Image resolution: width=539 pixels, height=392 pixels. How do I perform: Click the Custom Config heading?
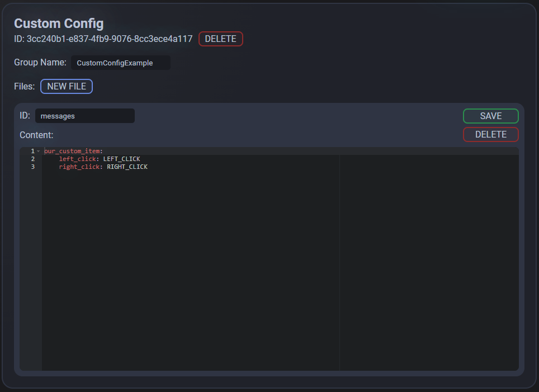[59, 23]
